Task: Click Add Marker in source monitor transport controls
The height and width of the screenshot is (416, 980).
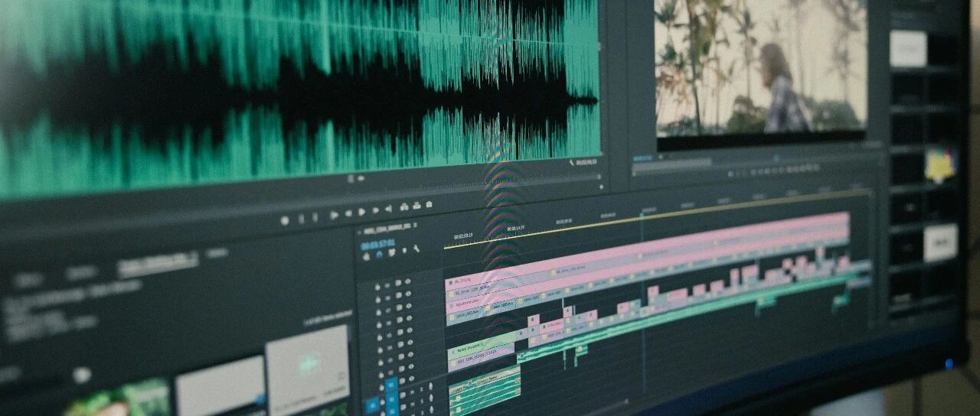Action: coord(285,221)
